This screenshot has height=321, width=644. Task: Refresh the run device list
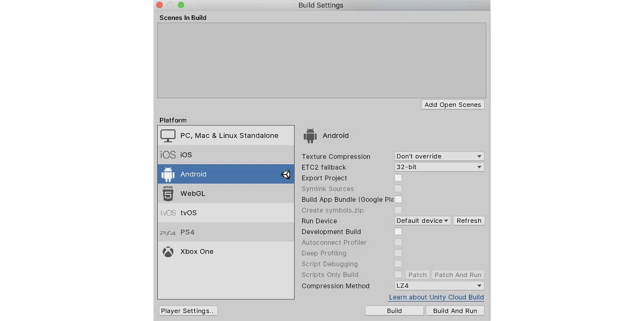tap(469, 221)
